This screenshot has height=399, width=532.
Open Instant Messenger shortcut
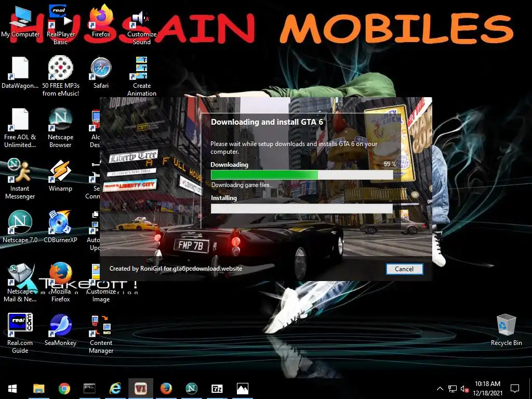[20, 179]
